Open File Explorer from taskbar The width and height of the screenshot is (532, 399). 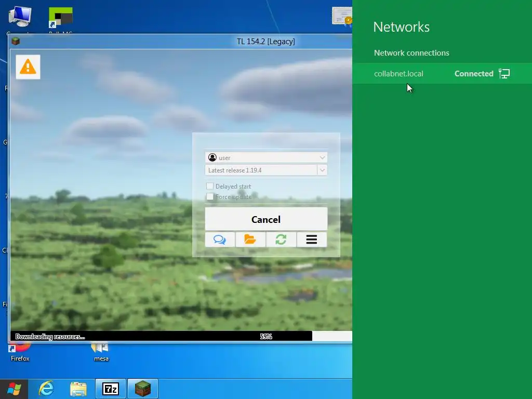click(78, 389)
